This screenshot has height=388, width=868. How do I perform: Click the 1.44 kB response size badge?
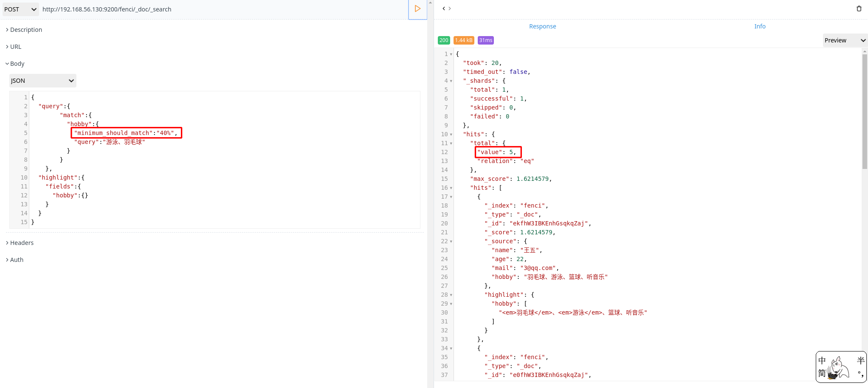(x=464, y=40)
